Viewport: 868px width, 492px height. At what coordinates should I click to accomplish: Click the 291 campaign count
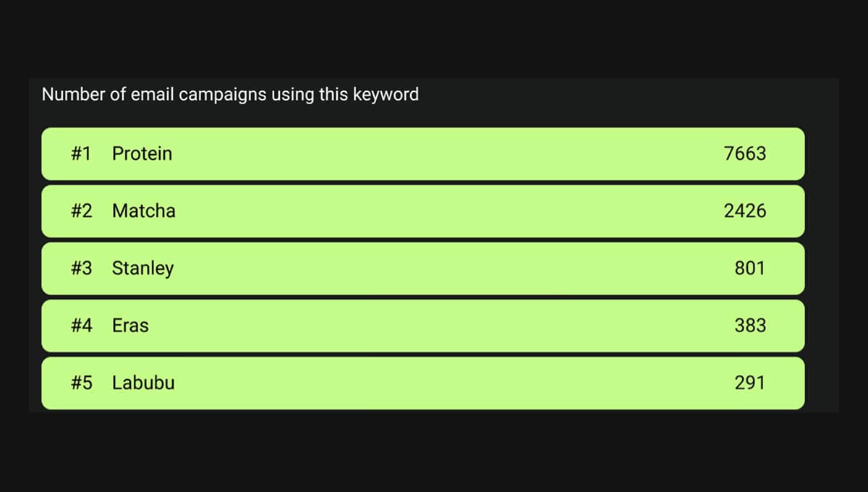tap(749, 383)
